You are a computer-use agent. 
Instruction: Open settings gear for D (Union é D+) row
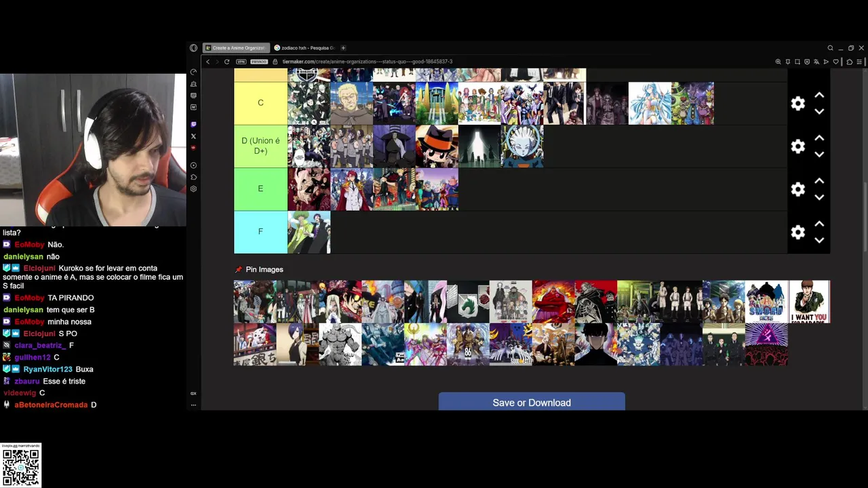click(798, 146)
